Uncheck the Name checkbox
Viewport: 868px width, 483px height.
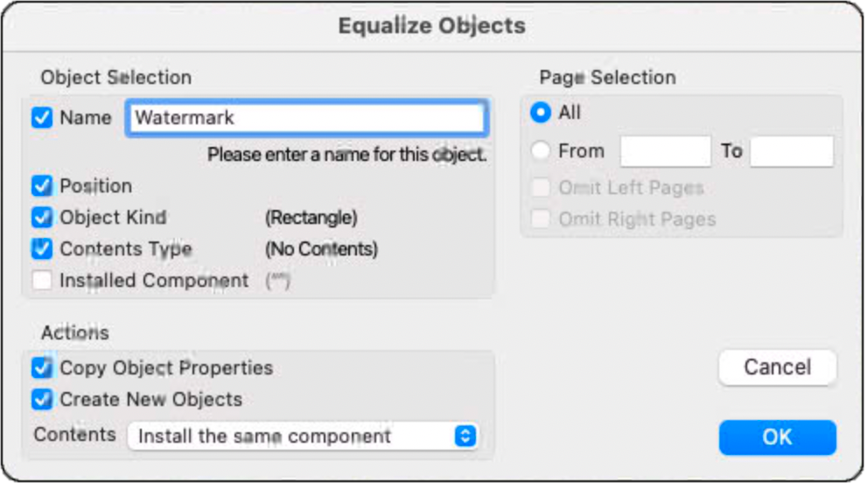[x=42, y=117]
